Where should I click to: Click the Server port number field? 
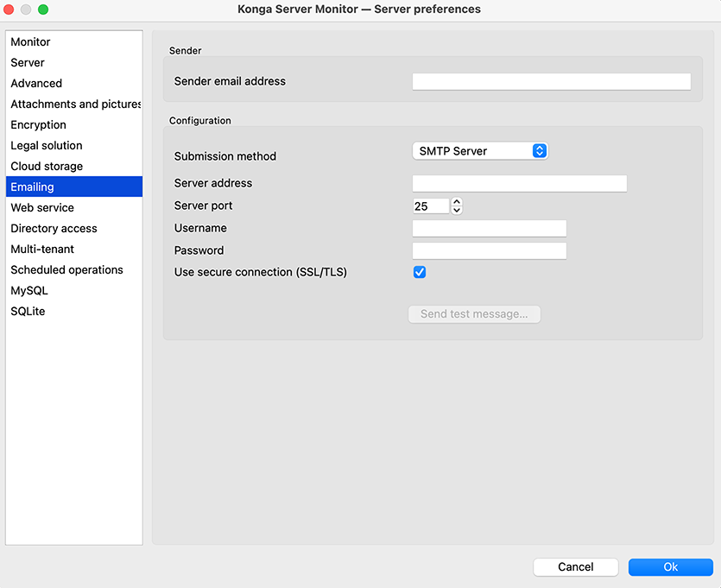coord(430,206)
